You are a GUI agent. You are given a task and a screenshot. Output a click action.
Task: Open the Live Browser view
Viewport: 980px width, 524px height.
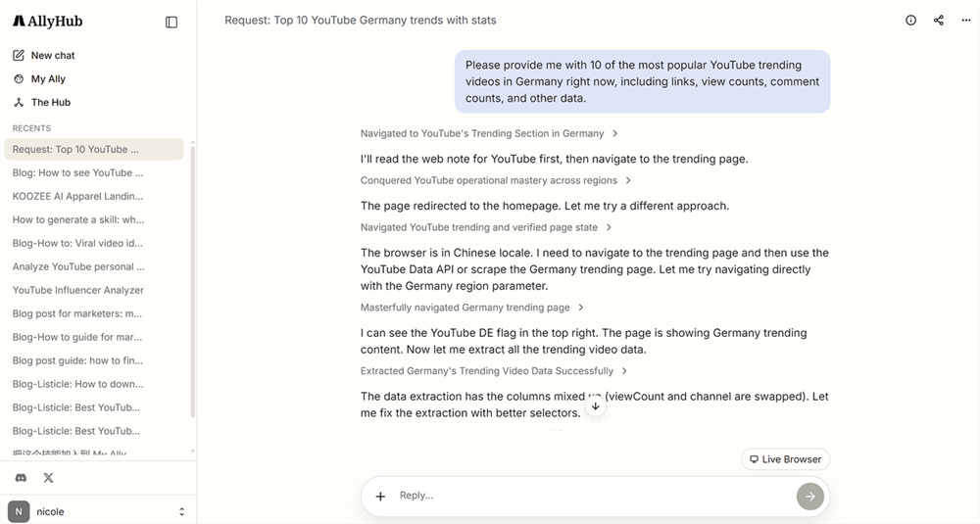785,459
